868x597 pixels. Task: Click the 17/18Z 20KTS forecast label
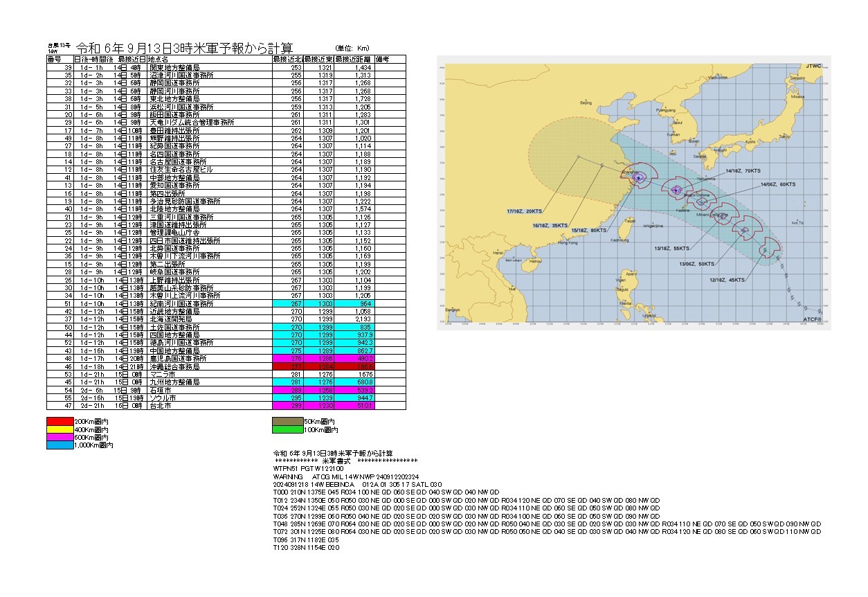pos(523,211)
